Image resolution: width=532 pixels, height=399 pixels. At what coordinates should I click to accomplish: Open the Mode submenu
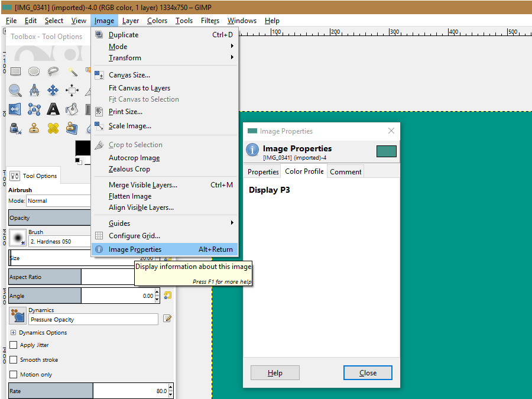pos(164,47)
